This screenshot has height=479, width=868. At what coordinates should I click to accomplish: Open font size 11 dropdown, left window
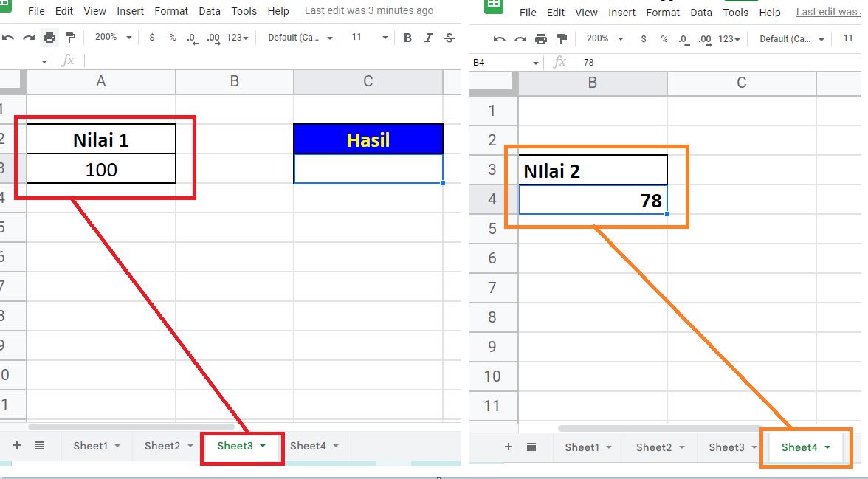369,37
